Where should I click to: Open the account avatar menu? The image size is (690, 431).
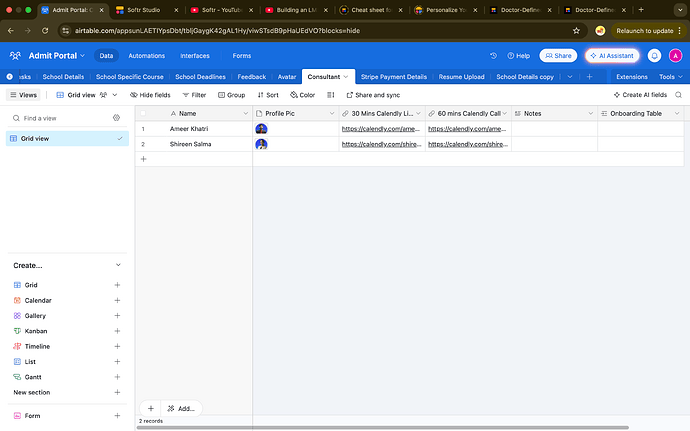(675, 55)
